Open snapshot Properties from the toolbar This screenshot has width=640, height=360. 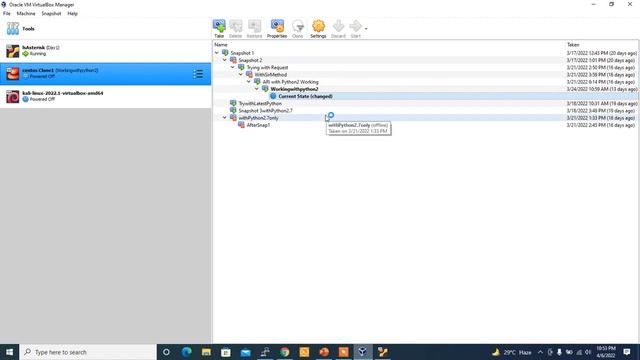tap(277, 29)
